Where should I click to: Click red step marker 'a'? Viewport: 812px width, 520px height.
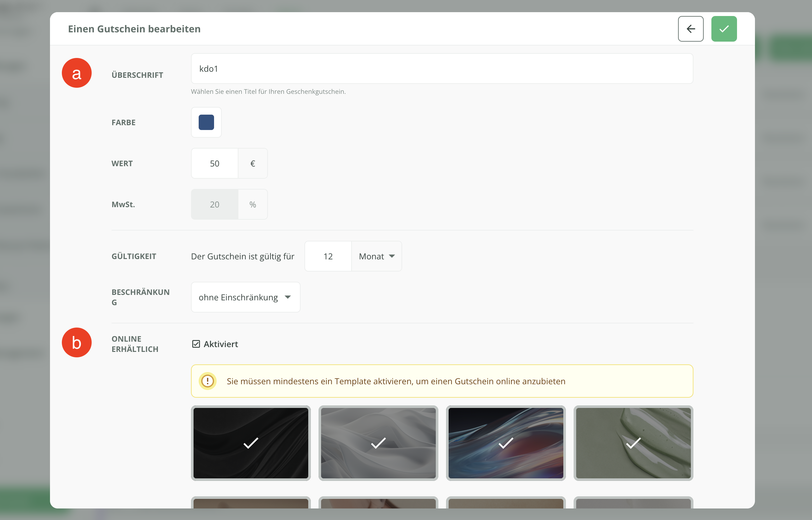click(77, 73)
